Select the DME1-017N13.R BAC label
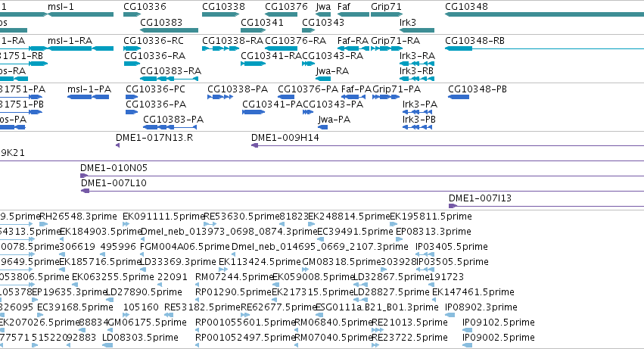This screenshot has width=644, height=349. click(x=154, y=138)
